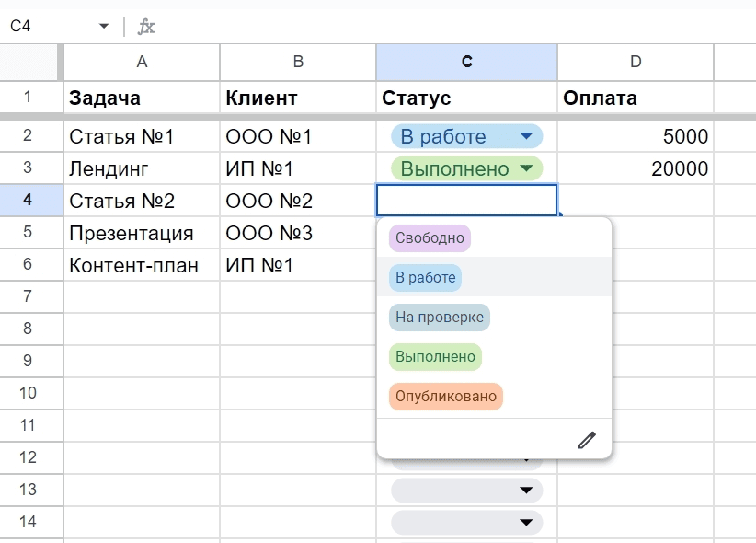Select 'Свободно' from the status list

[430, 238]
